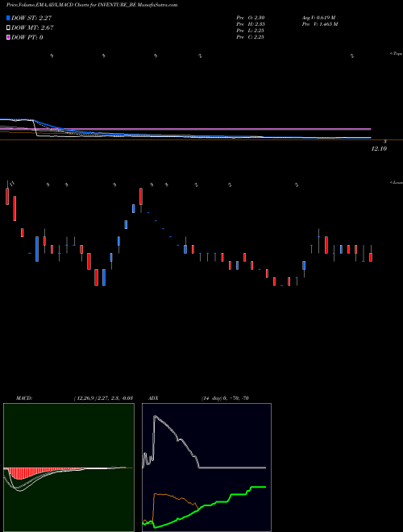Click the 12.10 price axis label

point(379,148)
